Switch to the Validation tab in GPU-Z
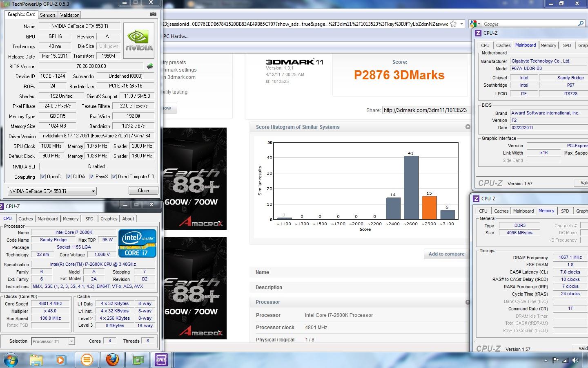 tap(70, 15)
